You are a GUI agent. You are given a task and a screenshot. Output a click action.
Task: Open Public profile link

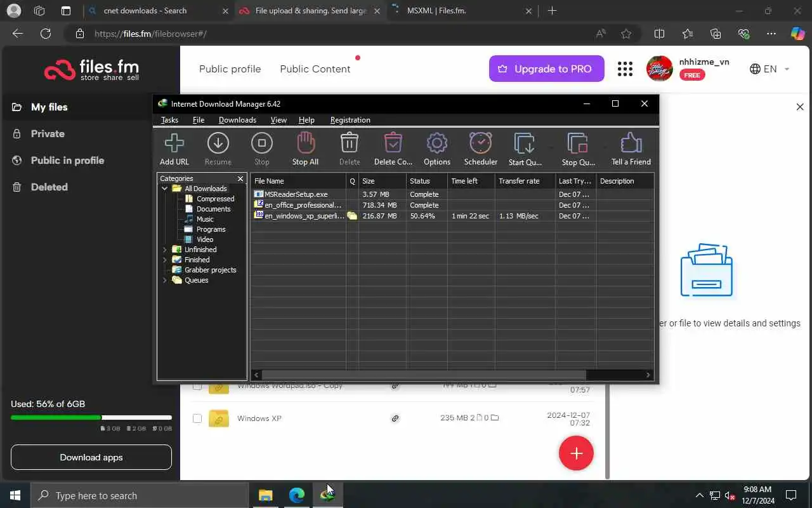[x=230, y=69]
